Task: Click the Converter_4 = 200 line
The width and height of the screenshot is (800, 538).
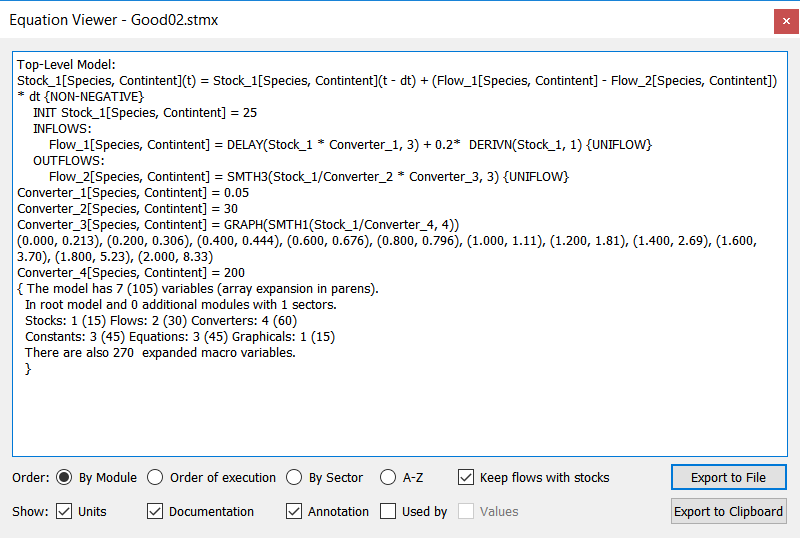Action: coord(131,273)
